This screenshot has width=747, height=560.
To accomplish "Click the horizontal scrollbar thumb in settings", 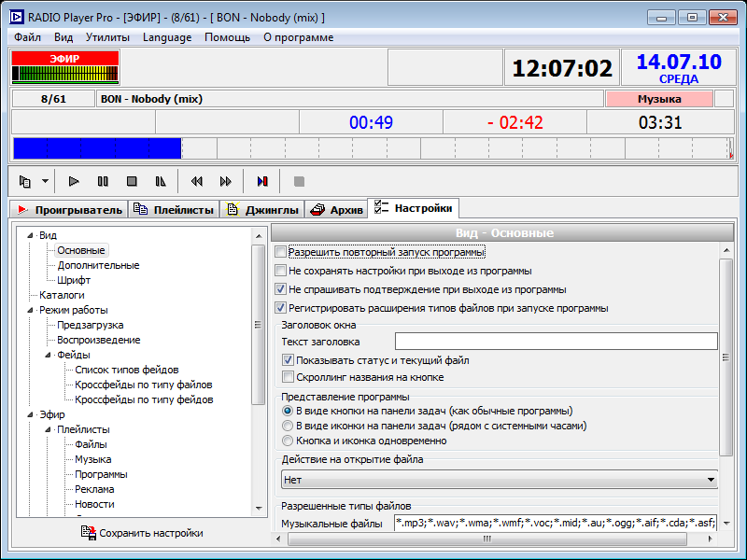I will 486,539.
